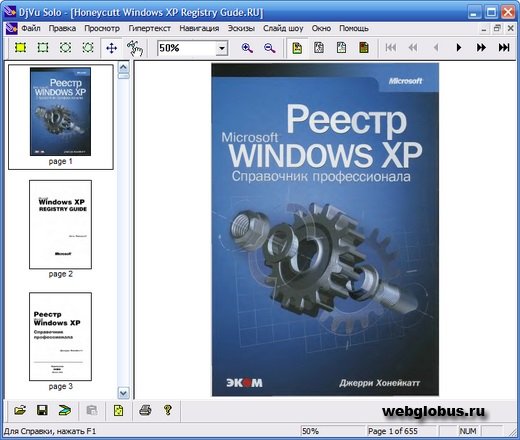The height and width of the screenshot is (440, 520).
Task: Select the third selection tool icon
Action: (65, 48)
